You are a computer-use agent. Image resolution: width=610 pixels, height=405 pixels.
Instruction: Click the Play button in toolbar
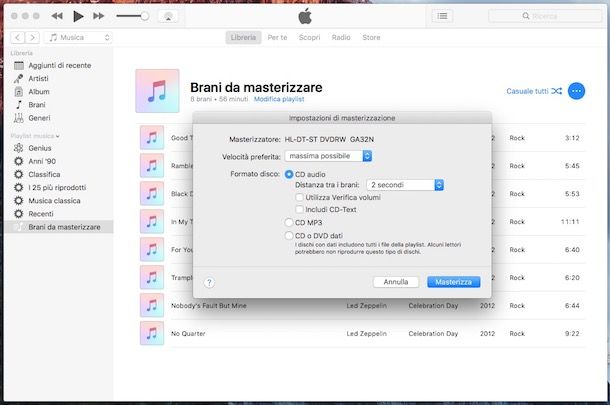click(x=78, y=16)
